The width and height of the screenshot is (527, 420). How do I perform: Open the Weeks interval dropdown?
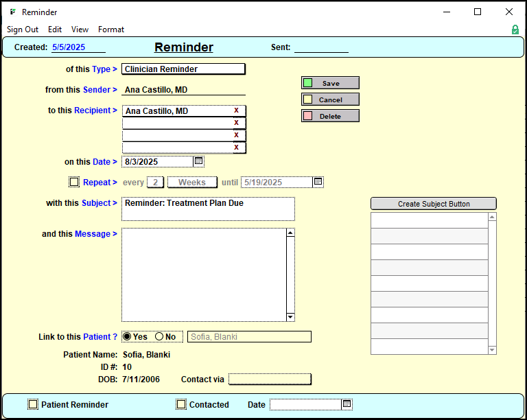[192, 183]
